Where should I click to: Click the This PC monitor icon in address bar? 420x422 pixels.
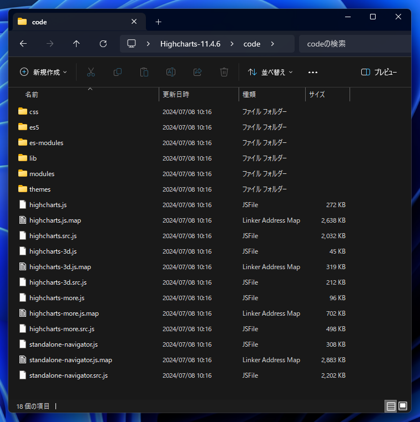click(132, 44)
